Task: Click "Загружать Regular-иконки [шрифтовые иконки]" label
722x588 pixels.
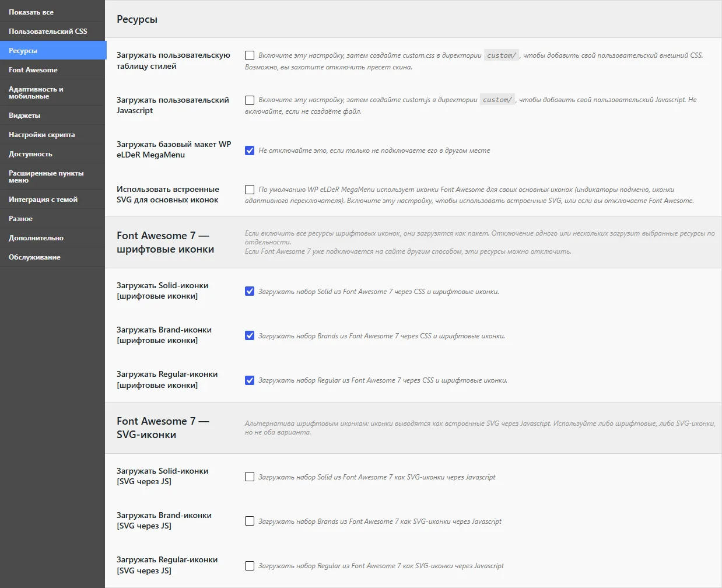Action: click(x=167, y=380)
